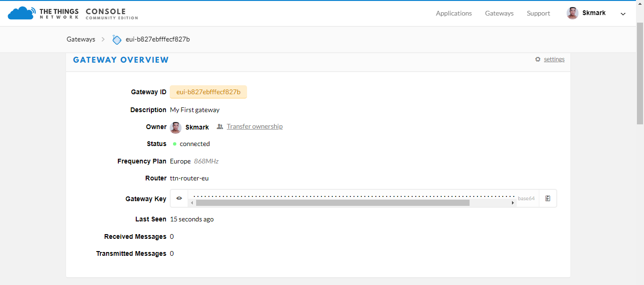Click the right arrow of key scrollbar

512,203
